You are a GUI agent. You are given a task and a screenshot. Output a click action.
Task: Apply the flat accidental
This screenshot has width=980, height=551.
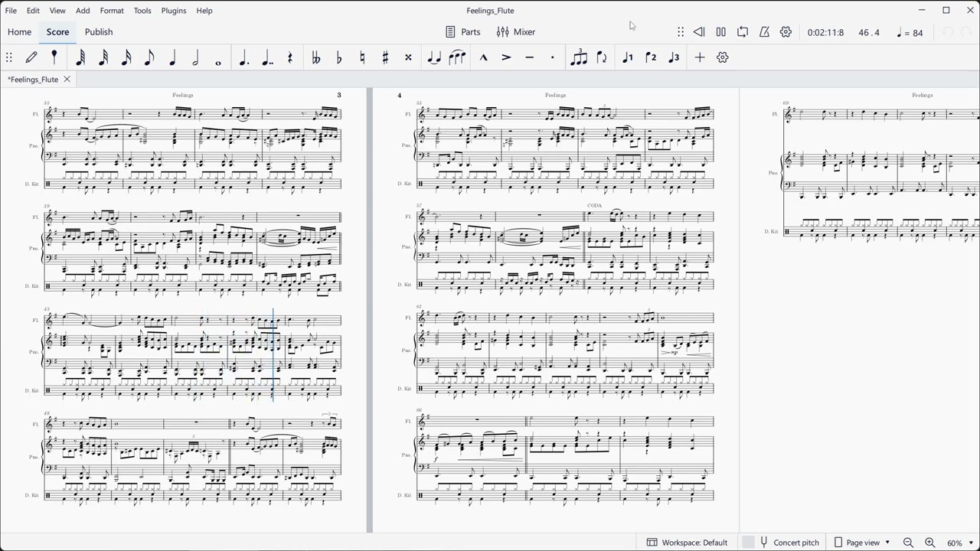coord(339,57)
